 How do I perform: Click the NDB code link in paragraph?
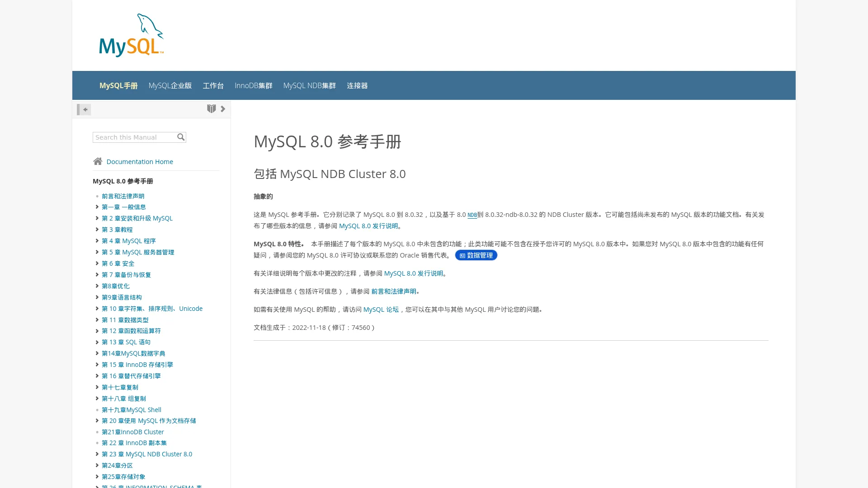pos(472,215)
